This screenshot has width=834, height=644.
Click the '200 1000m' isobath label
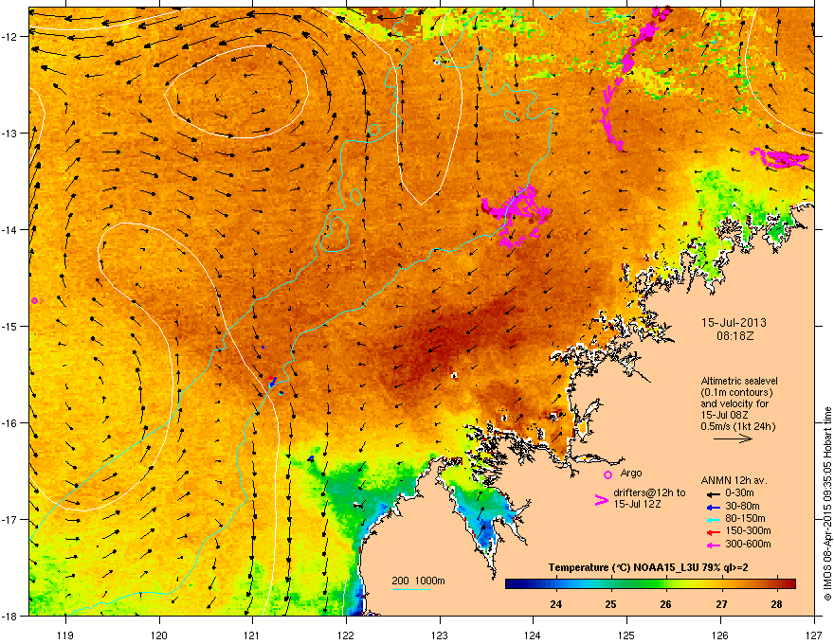tap(418, 581)
